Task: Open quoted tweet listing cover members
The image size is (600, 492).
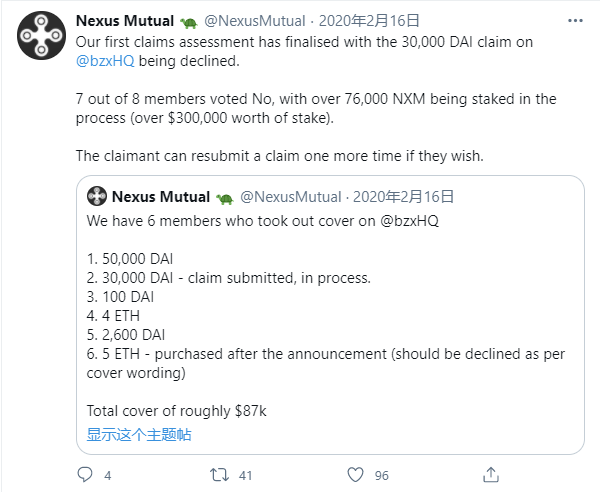Action: [x=330, y=310]
